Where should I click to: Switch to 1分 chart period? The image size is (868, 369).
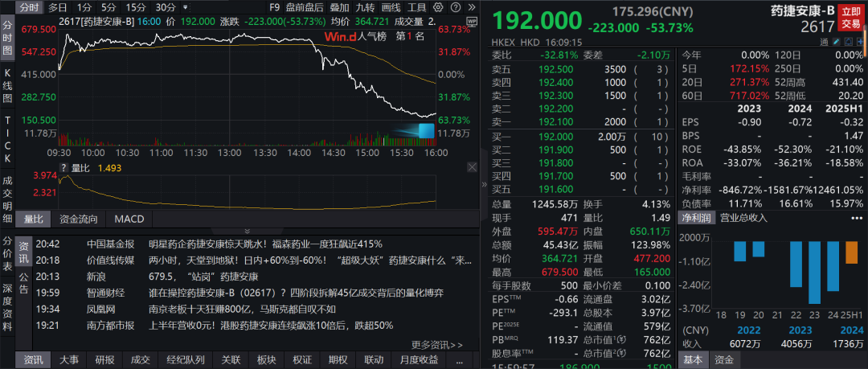pos(84,8)
